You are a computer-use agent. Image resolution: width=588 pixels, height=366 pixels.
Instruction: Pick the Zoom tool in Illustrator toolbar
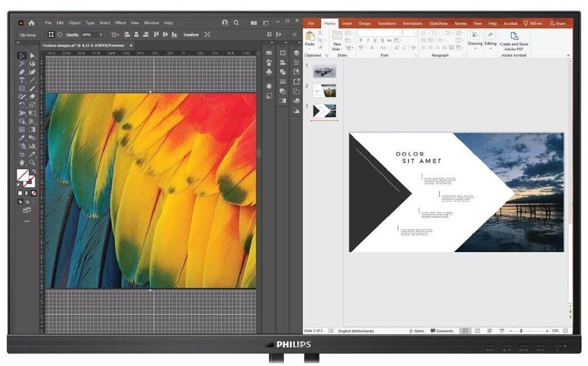tap(32, 162)
